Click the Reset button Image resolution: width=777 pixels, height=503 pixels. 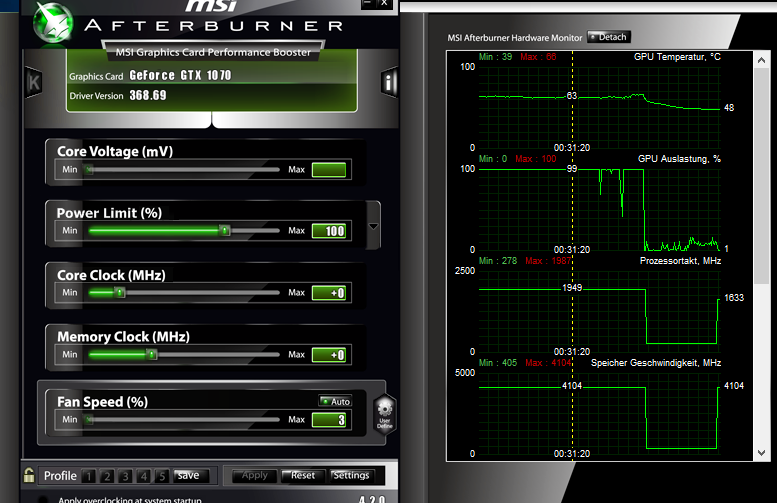click(x=303, y=476)
